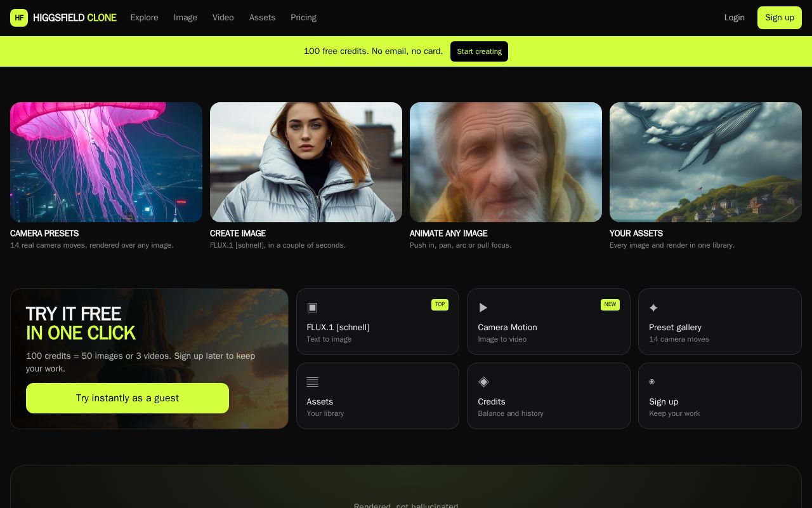Go to the Video nav item
Screen dimensions: 812x508
tap(223, 18)
